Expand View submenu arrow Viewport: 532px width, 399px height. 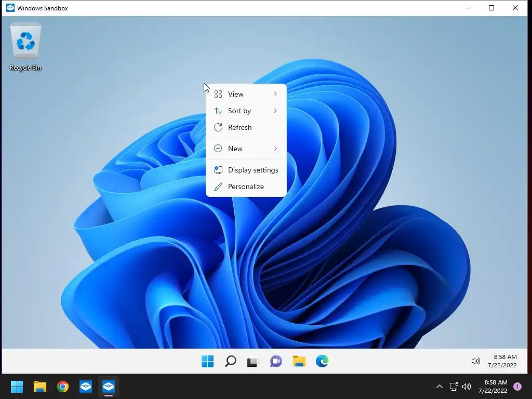pos(275,94)
